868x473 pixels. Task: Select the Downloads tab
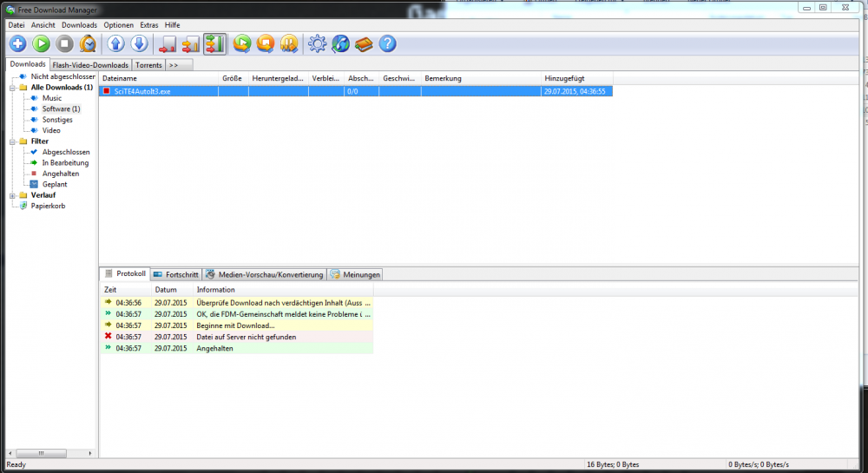28,64
